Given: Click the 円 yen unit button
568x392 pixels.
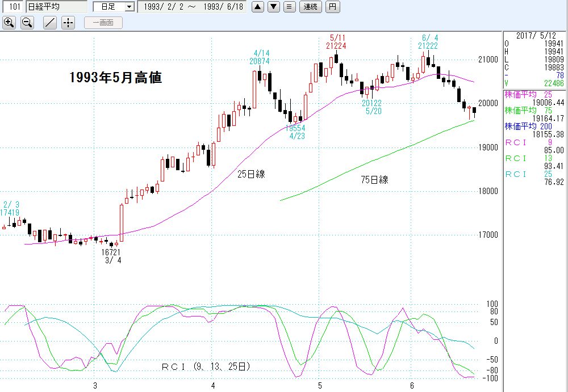Looking at the screenshot, I should click(333, 7).
